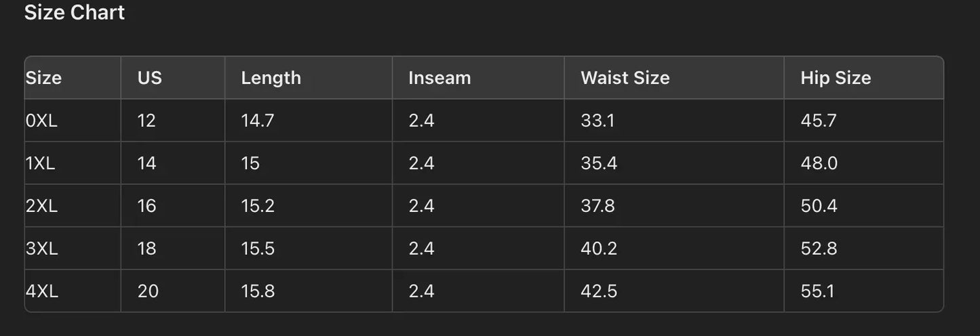Select the Waist Size column header
This screenshot has width=980, height=336.
[x=625, y=78]
